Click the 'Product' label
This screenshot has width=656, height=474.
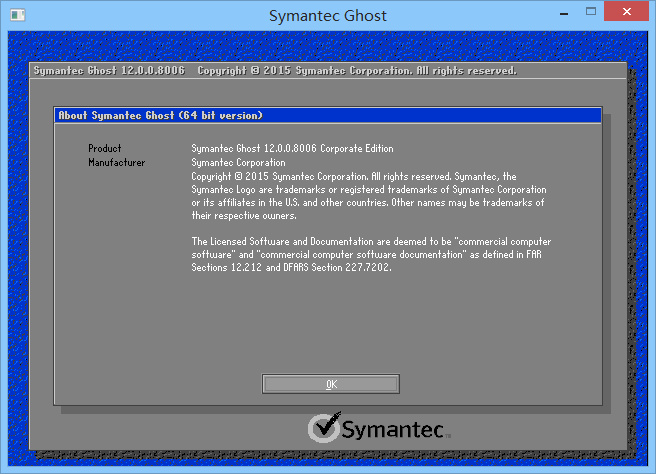pos(105,149)
